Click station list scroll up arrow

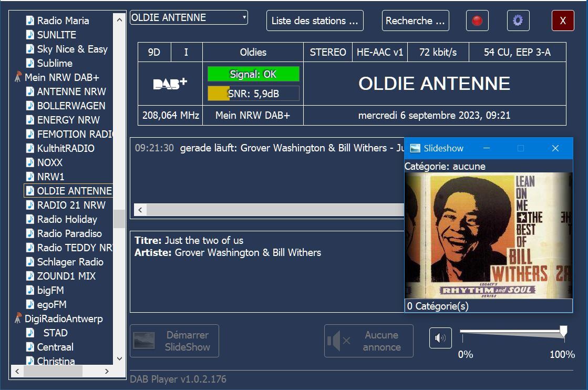click(119, 19)
